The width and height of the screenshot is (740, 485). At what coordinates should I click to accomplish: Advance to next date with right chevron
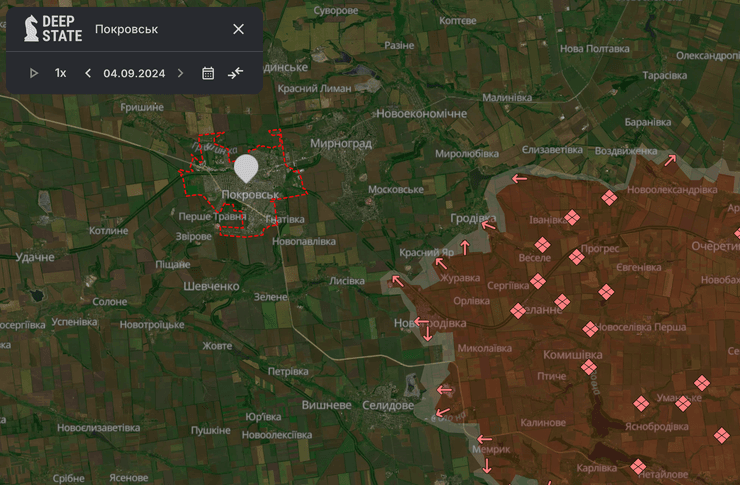click(x=180, y=73)
